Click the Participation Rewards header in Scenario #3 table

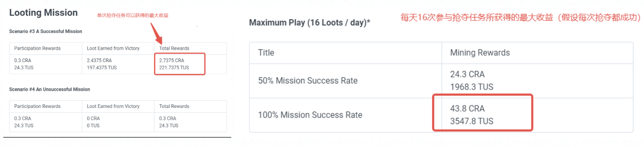[x=37, y=48]
